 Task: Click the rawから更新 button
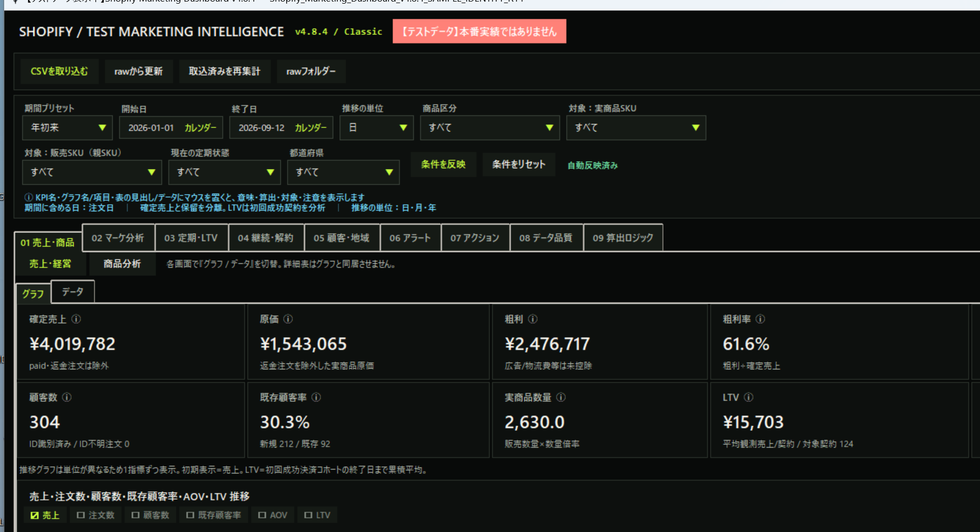tap(139, 71)
